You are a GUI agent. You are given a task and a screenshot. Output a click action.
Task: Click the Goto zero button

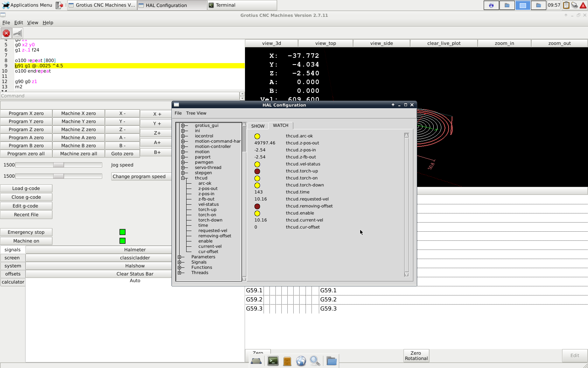pos(122,154)
